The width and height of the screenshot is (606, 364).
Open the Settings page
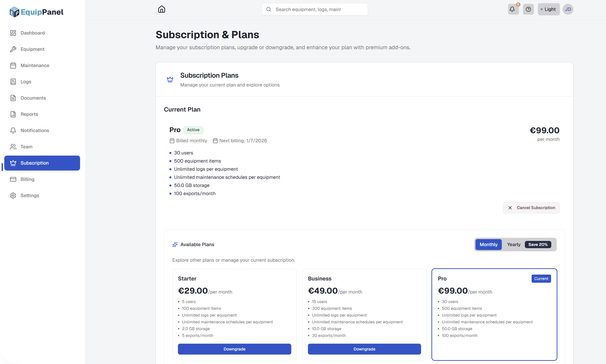click(30, 195)
